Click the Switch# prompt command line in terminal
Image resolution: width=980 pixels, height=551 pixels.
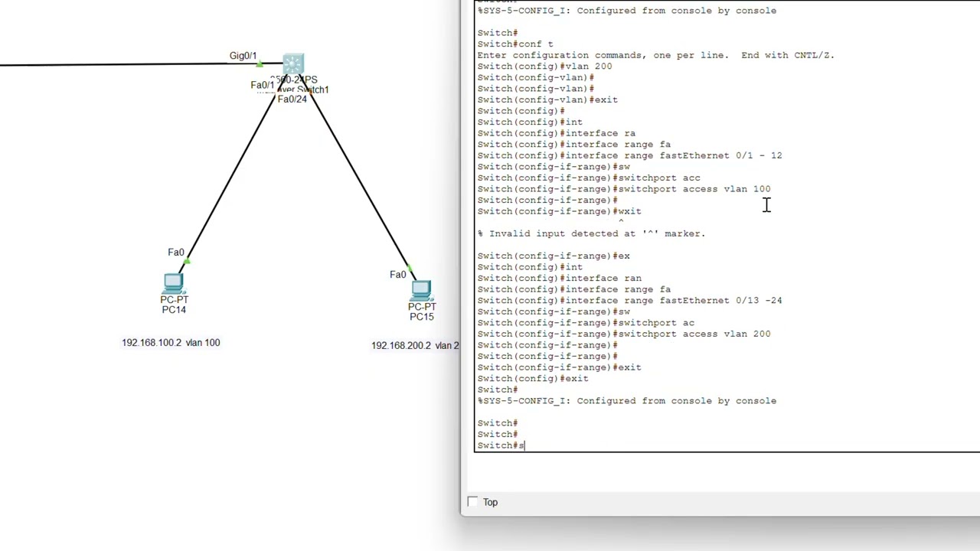coord(501,445)
